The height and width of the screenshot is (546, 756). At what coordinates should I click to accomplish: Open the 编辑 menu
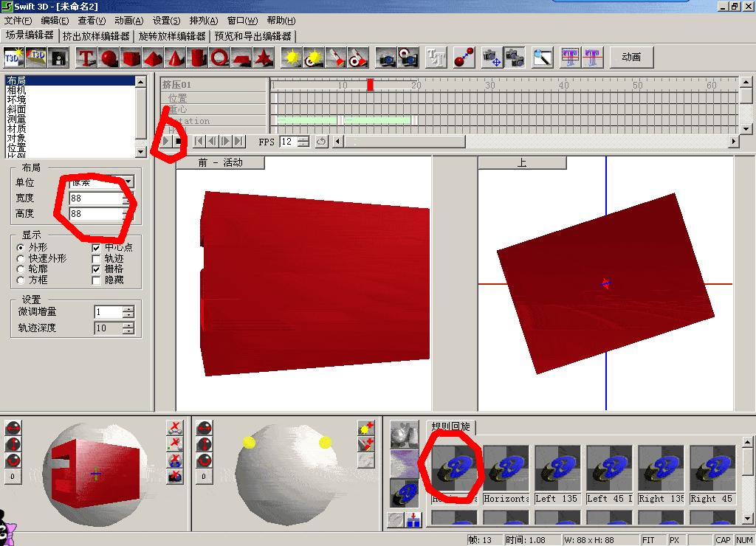coord(55,21)
